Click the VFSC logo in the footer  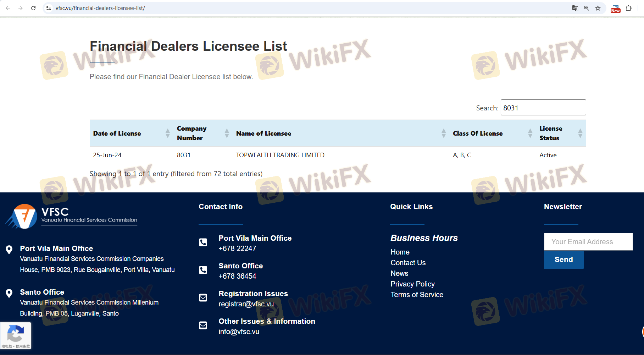(x=71, y=216)
